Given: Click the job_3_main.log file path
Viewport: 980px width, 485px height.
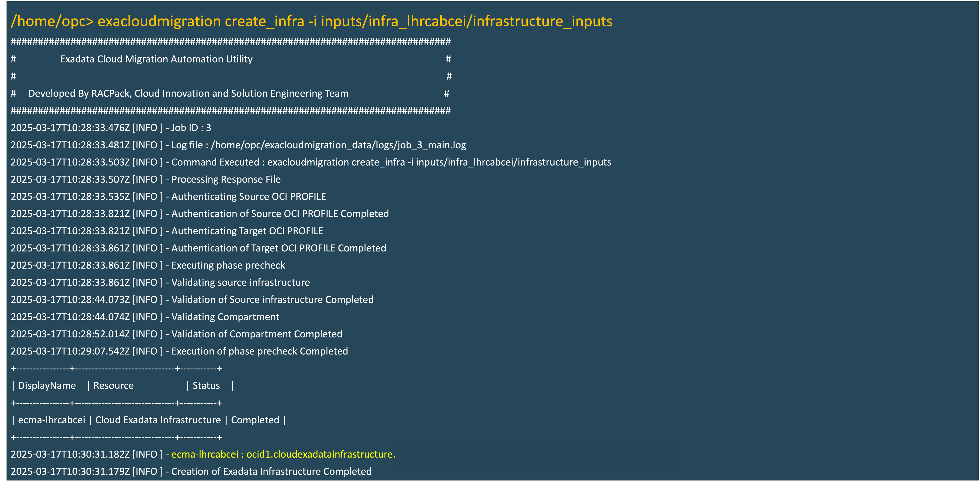Looking at the screenshot, I should pos(338,145).
